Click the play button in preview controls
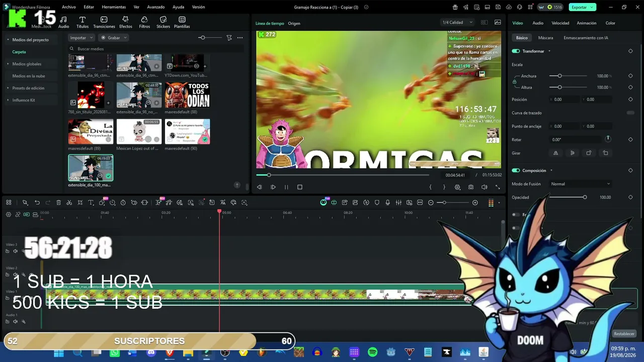 coord(273,187)
